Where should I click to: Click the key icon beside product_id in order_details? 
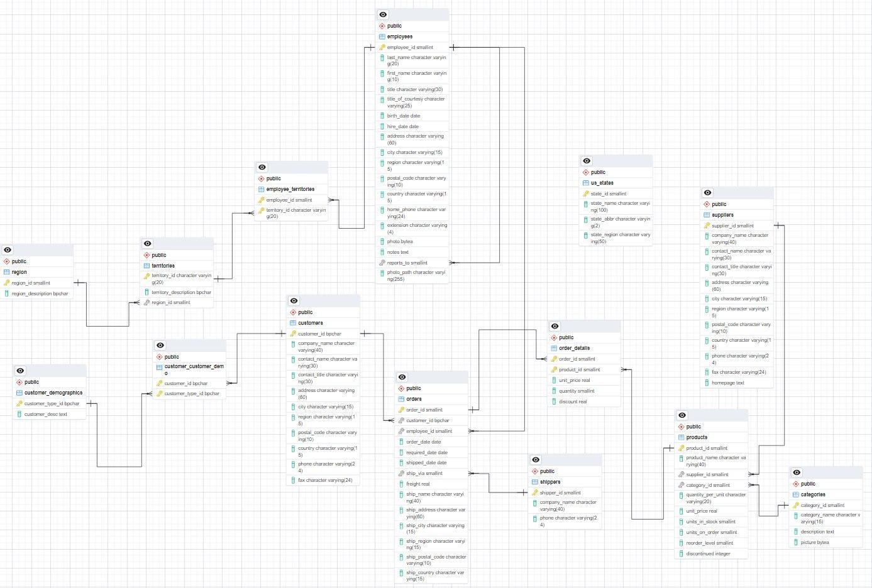click(x=554, y=369)
